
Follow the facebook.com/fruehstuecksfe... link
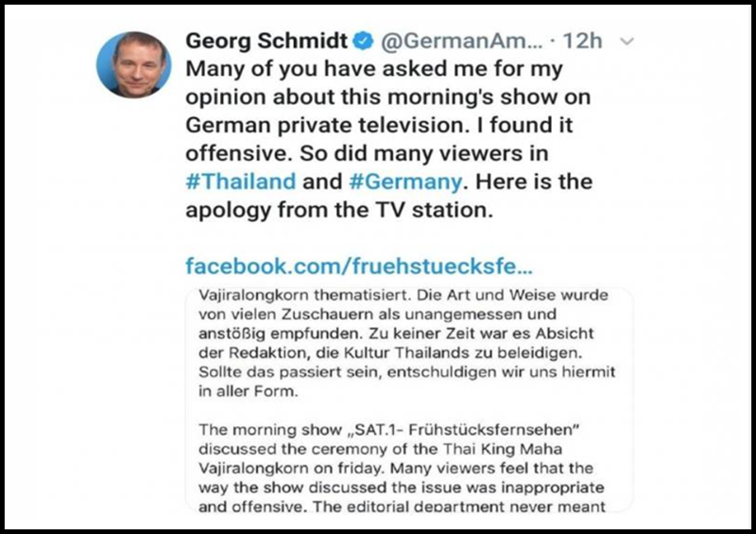click(359, 266)
